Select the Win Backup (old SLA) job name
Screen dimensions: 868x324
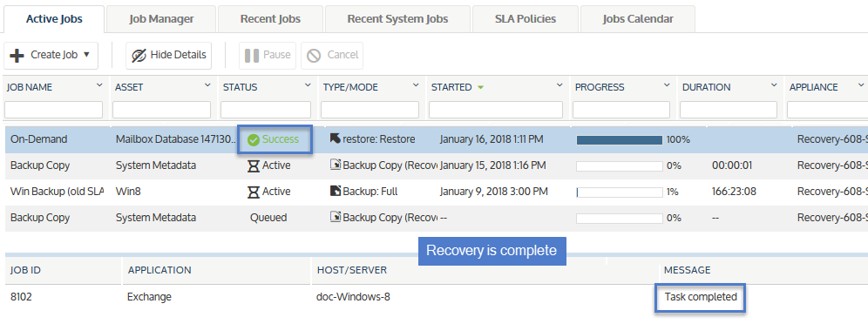click(x=57, y=192)
